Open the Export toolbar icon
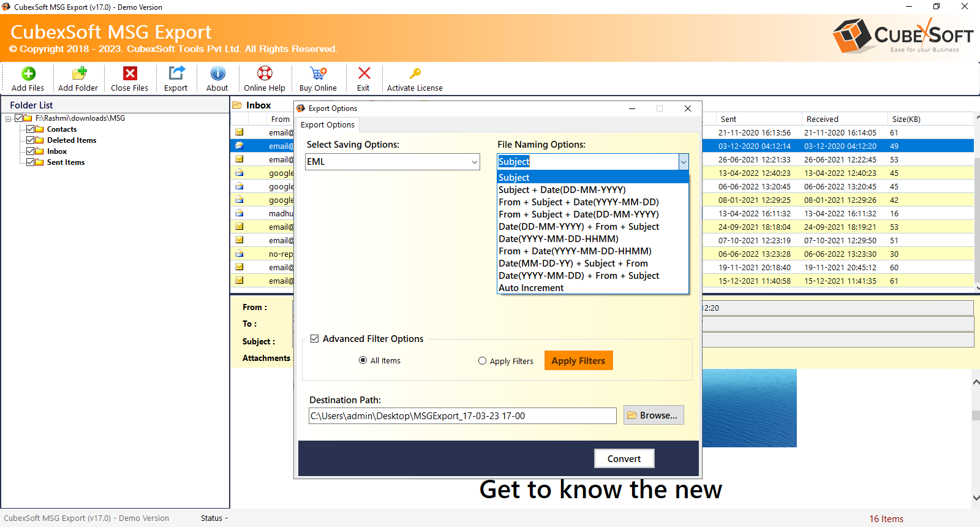 point(176,74)
